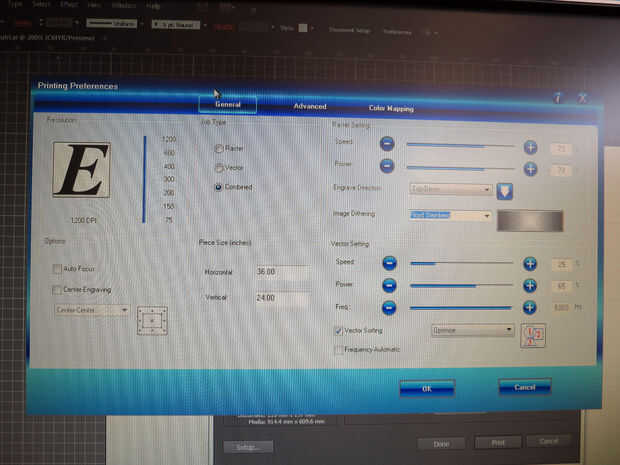Increase Raster Speed with plus button

(530, 147)
